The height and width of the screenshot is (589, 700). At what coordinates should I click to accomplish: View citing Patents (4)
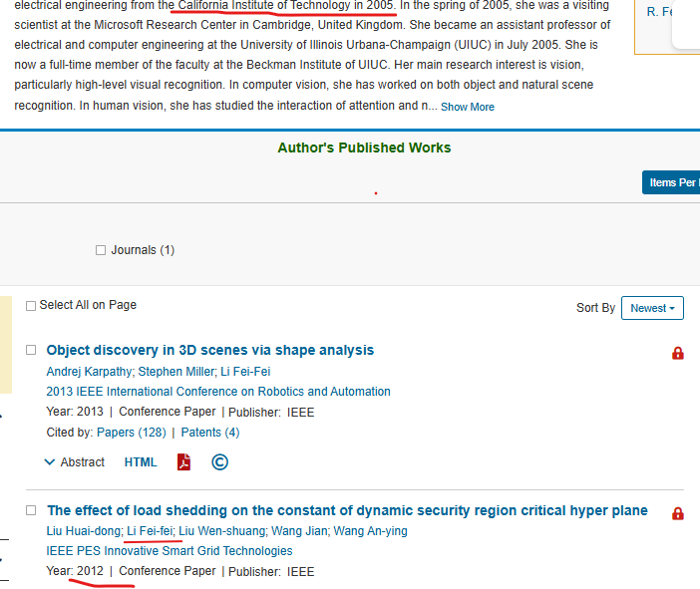point(210,433)
